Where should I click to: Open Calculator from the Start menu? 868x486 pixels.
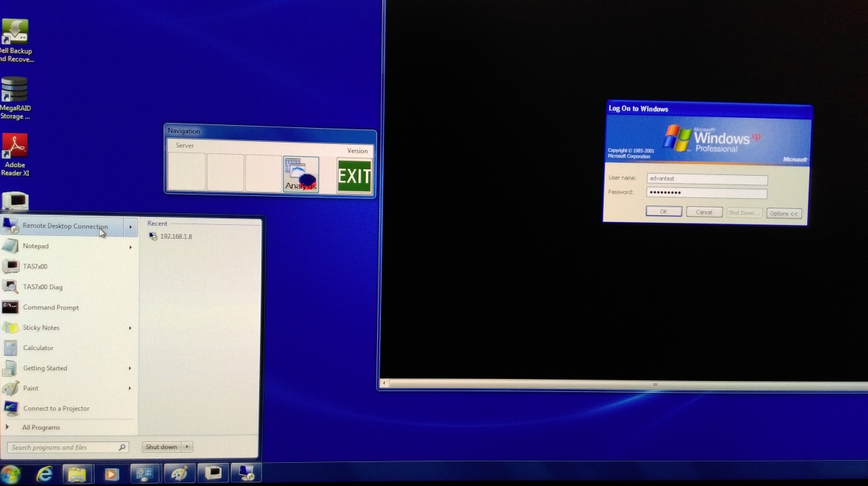click(x=38, y=348)
